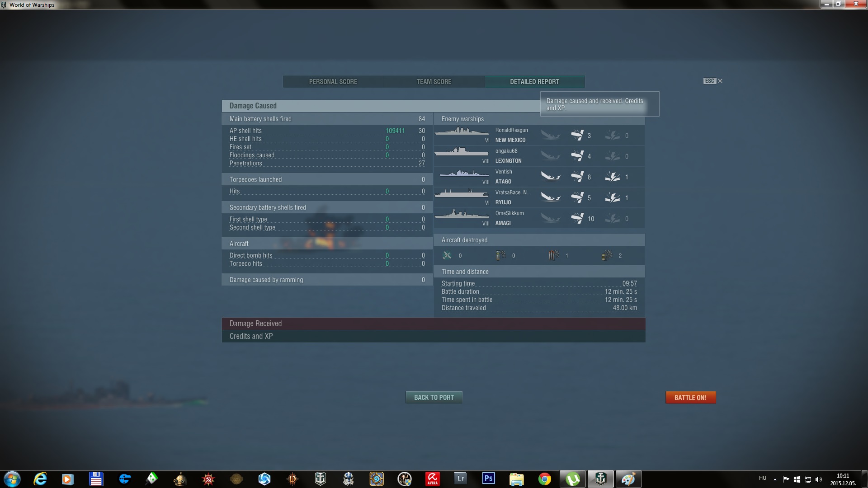Click the Battle On! button

690,398
